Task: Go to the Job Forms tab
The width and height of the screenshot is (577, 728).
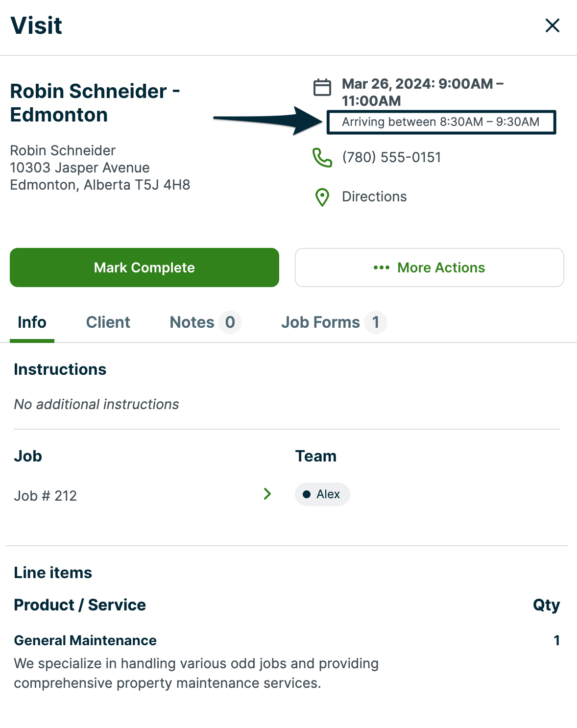Action: tap(320, 322)
